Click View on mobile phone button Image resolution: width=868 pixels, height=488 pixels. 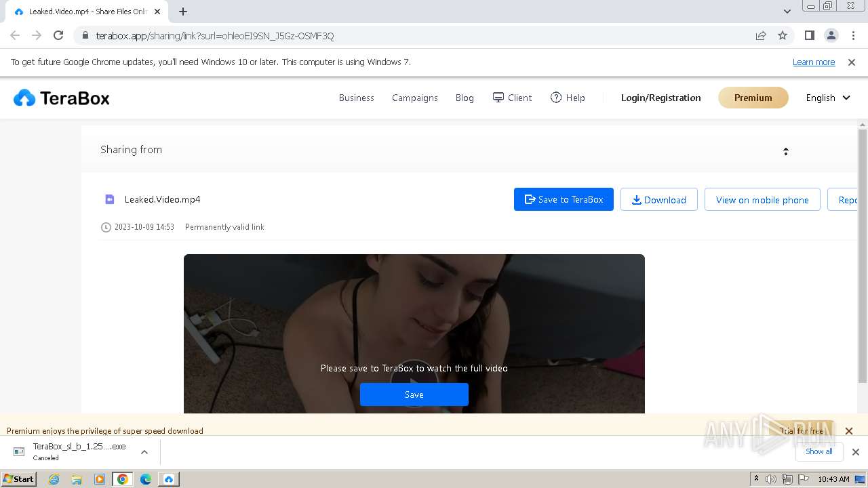(x=762, y=199)
